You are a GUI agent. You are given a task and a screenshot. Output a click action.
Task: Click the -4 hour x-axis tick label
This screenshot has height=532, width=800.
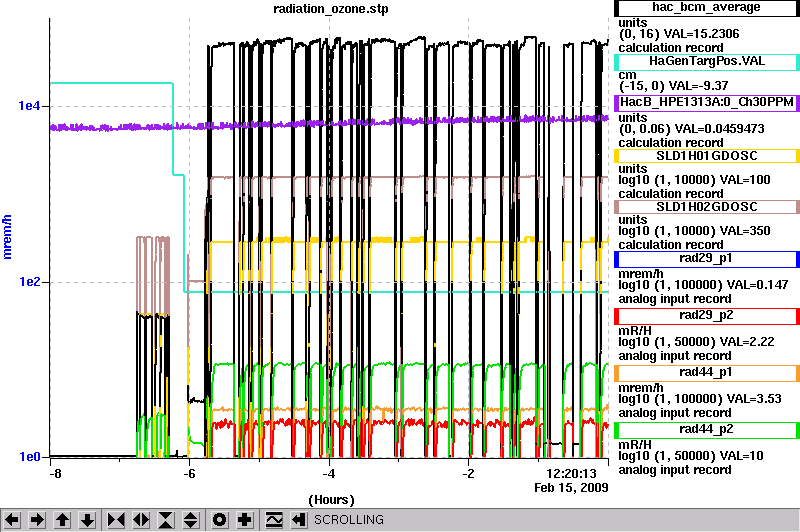point(329,473)
